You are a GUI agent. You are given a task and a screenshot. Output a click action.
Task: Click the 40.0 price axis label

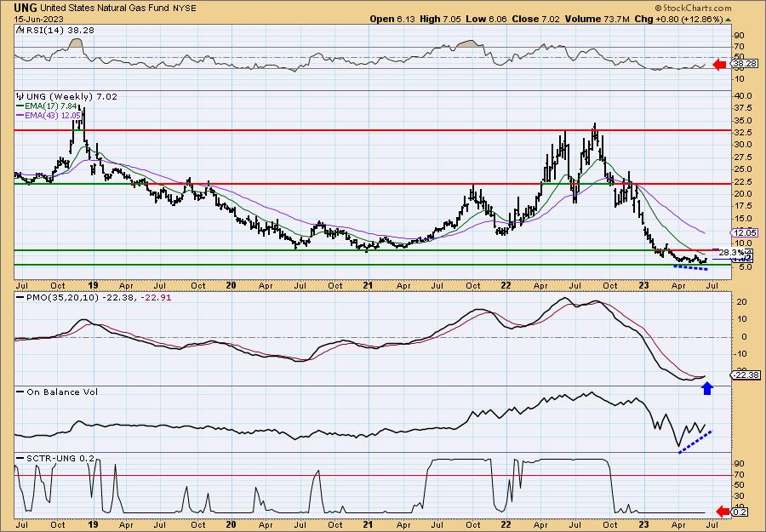(741, 95)
